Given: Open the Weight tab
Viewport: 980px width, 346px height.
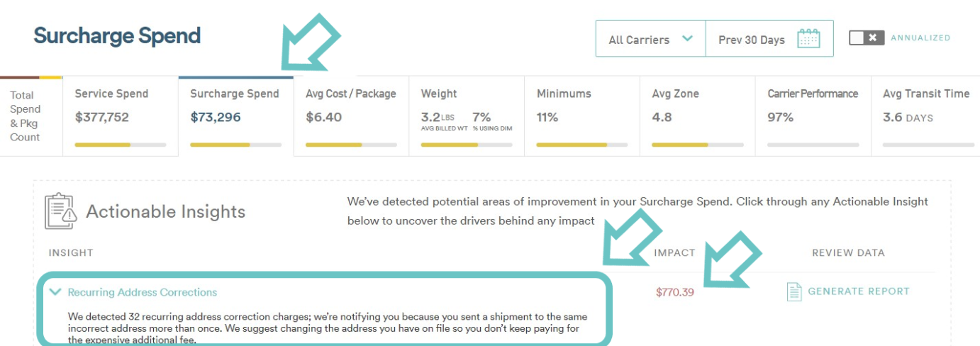Looking at the screenshot, I should tap(467, 116).
